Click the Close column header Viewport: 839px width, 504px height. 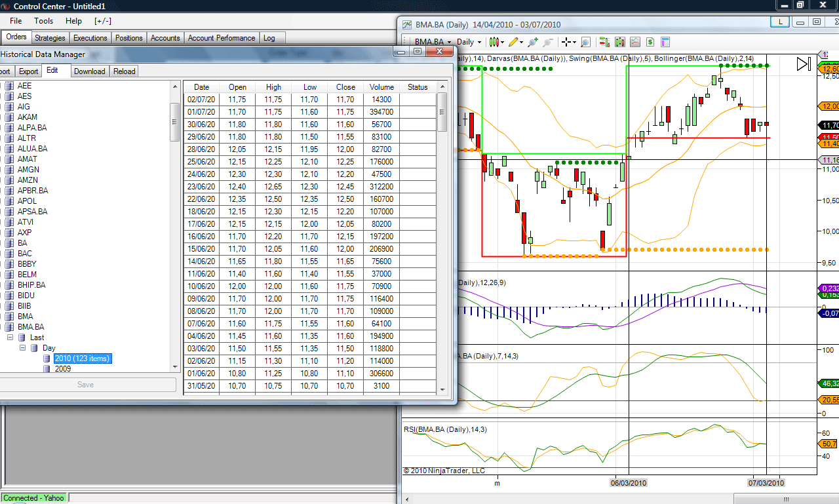point(345,87)
